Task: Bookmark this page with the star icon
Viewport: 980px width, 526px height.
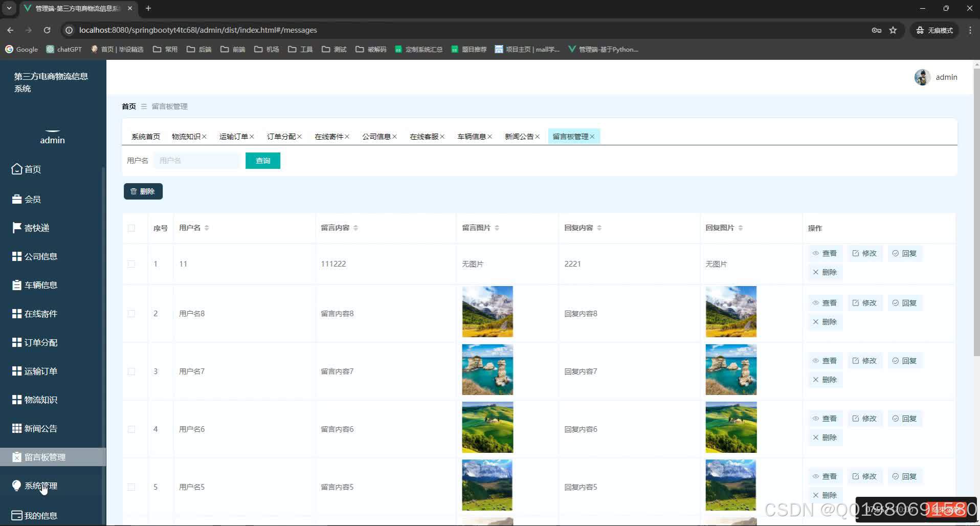Action: coord(893,30)
